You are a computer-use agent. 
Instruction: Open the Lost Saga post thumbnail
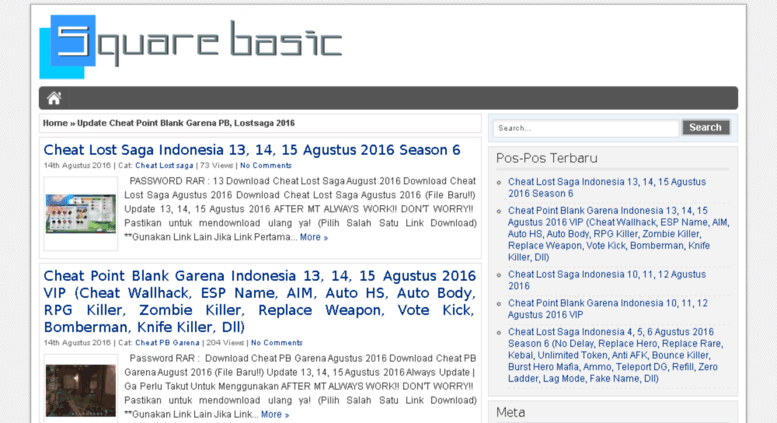point(81,213)
